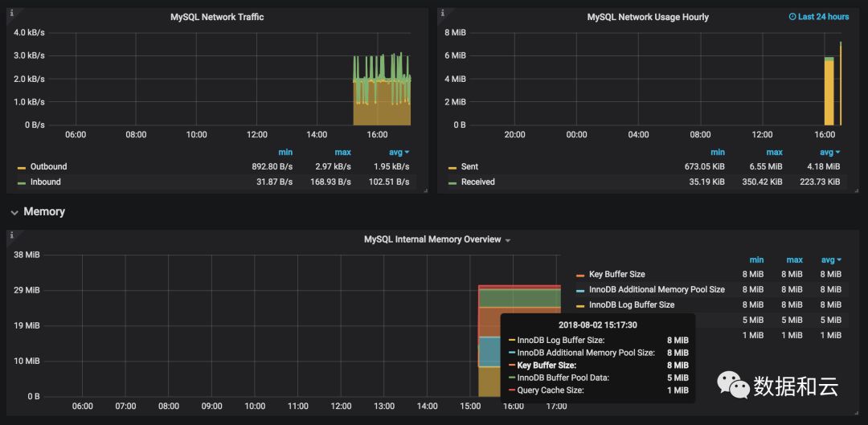The height and width of the screenshot is (425, 868).
Task: Click resize handle of Network Traffic panel
Action: click(425, 190)
